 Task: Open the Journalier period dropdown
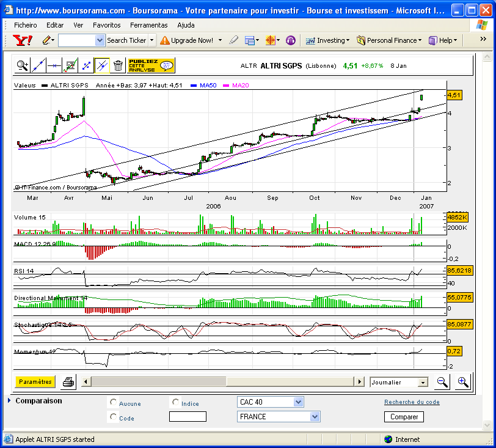[423, 383]
